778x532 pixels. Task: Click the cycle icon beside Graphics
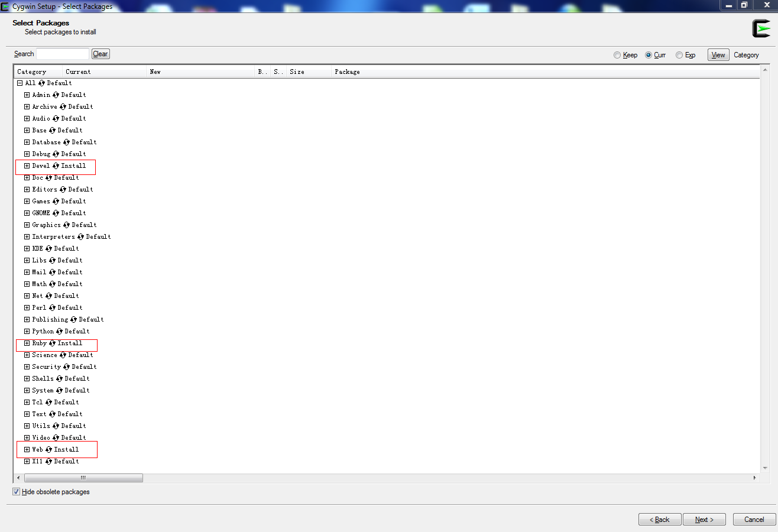point(66,225)
